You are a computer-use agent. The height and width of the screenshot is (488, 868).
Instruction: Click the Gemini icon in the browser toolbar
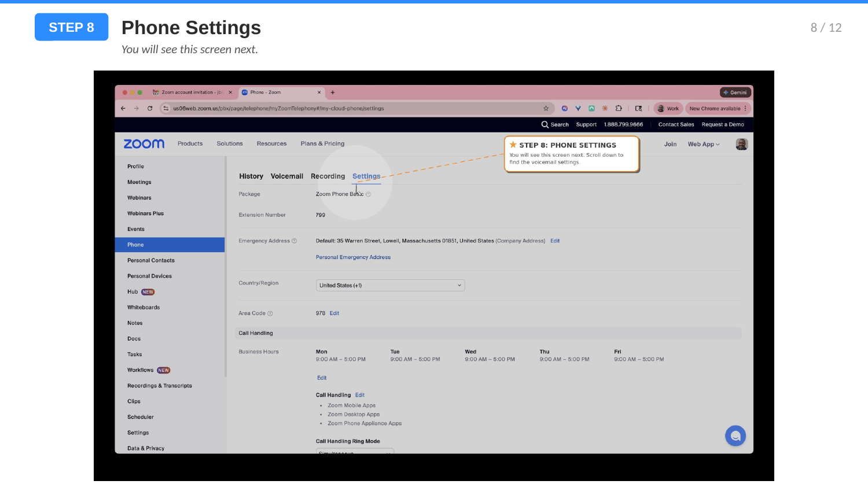735,92
